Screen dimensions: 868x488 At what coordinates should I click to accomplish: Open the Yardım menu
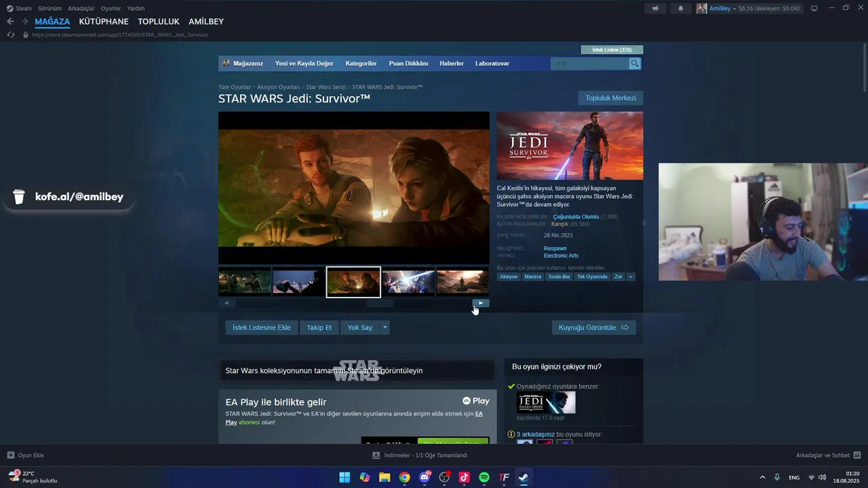tap(136, 8)
